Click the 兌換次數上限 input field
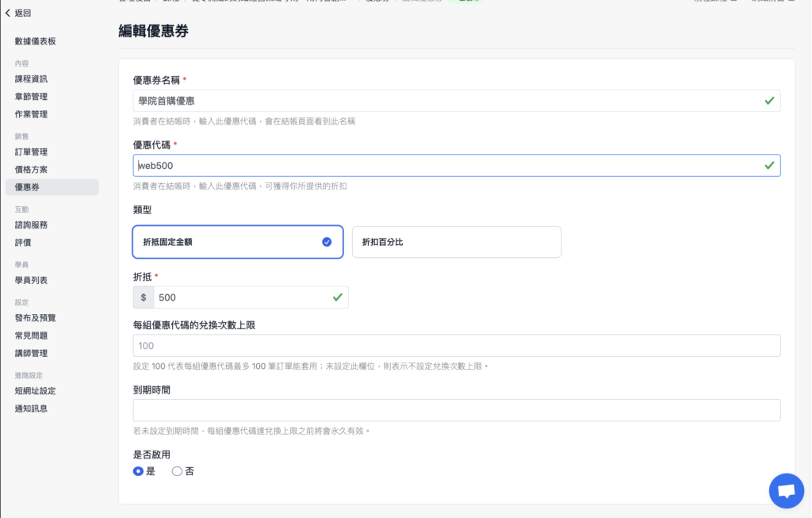This screenshot has width=812, height=518. tap(457, 346)
